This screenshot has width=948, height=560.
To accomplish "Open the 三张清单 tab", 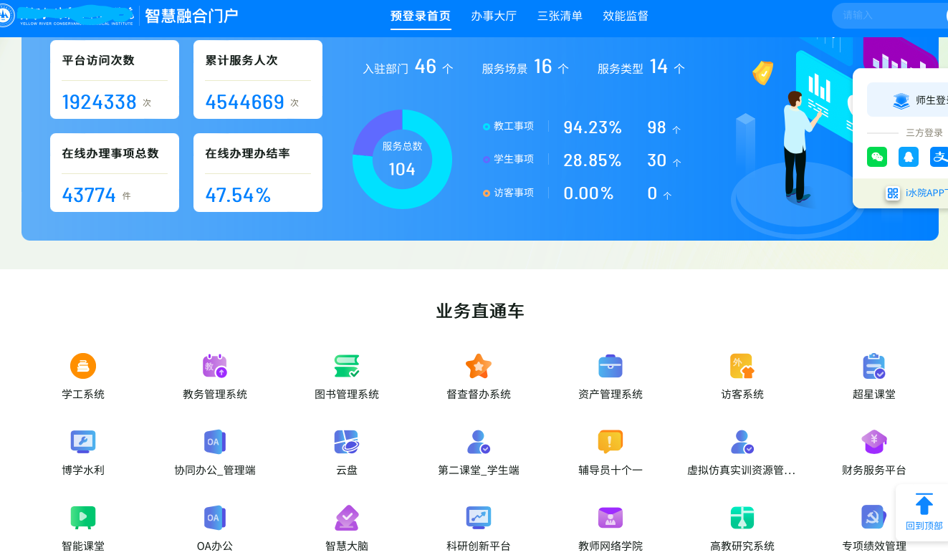I will click(560, 16).
